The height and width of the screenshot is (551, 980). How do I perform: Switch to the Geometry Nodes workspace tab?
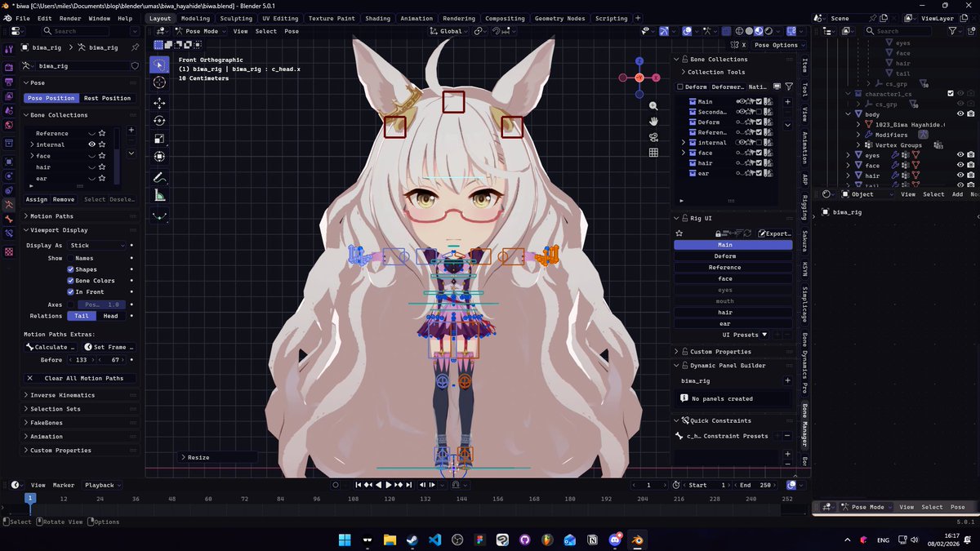click(559, 18)
